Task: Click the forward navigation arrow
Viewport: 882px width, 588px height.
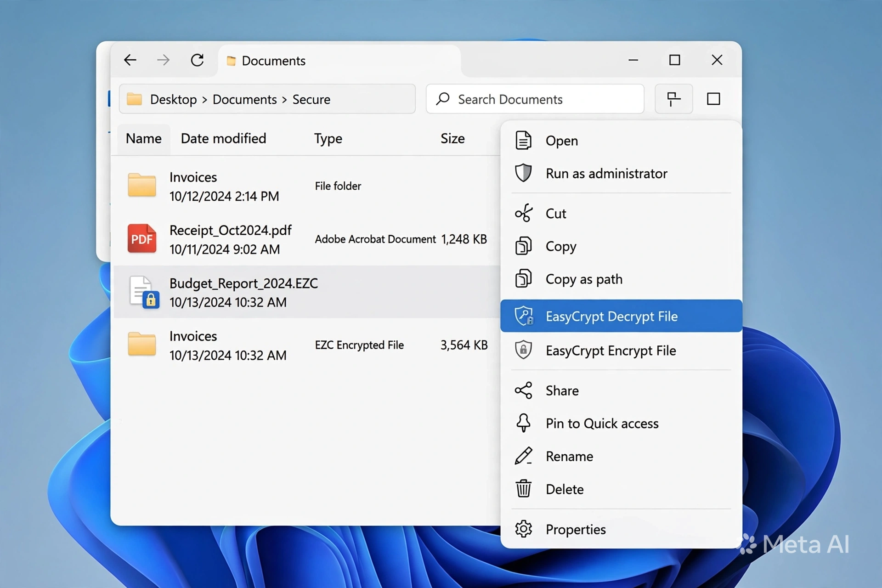Action: pos(163,60)
